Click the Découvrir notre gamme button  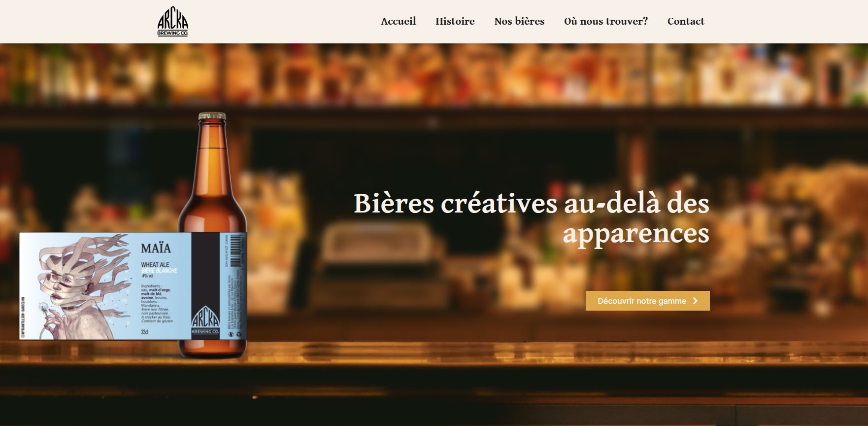point(647,301)
